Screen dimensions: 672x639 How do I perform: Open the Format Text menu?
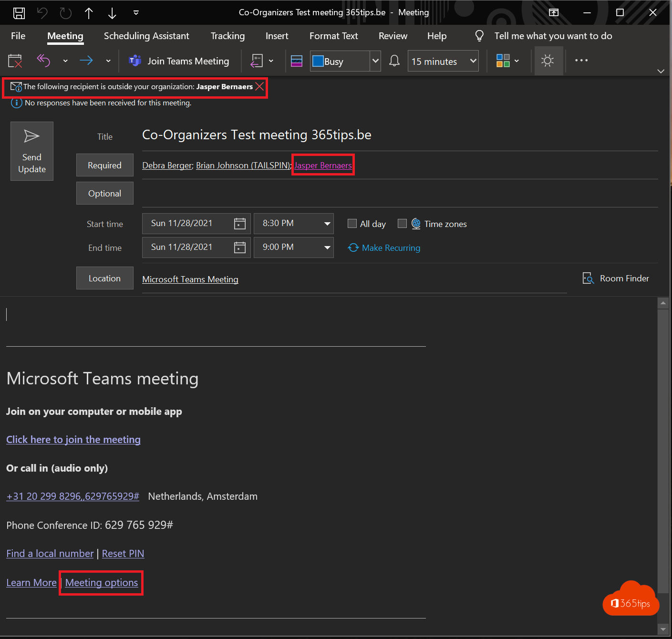[333, 36]
